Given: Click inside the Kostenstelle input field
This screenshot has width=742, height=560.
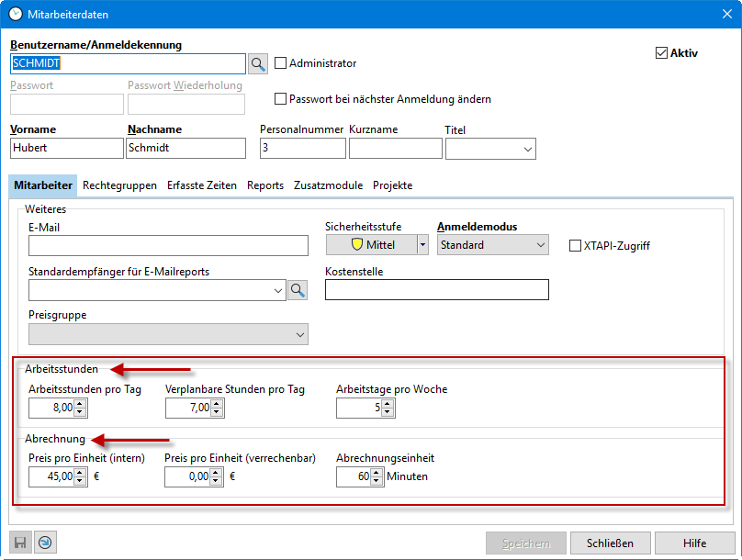Looking at the screenshot, I should (436, 289).
